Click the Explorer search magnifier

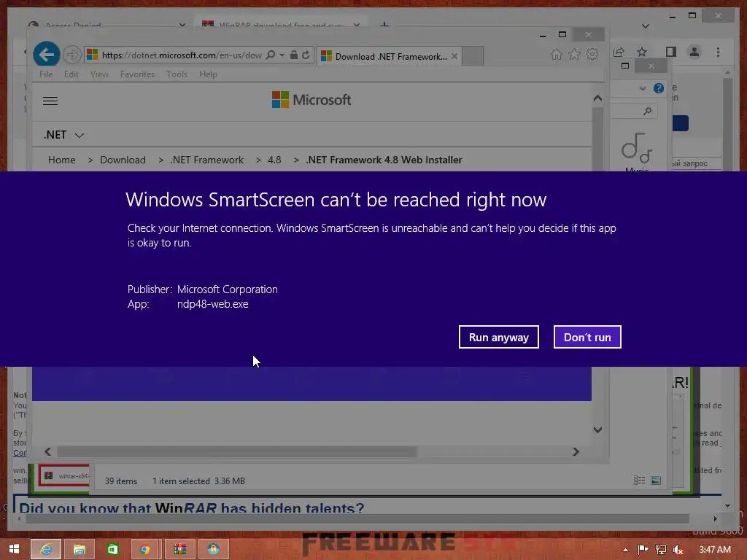pyautogui.click(x=647, y=112)
